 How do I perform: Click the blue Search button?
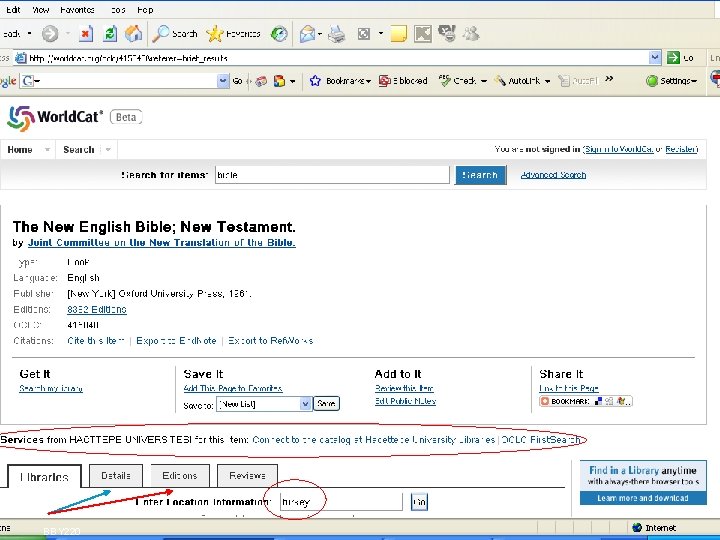coord(480,175)
